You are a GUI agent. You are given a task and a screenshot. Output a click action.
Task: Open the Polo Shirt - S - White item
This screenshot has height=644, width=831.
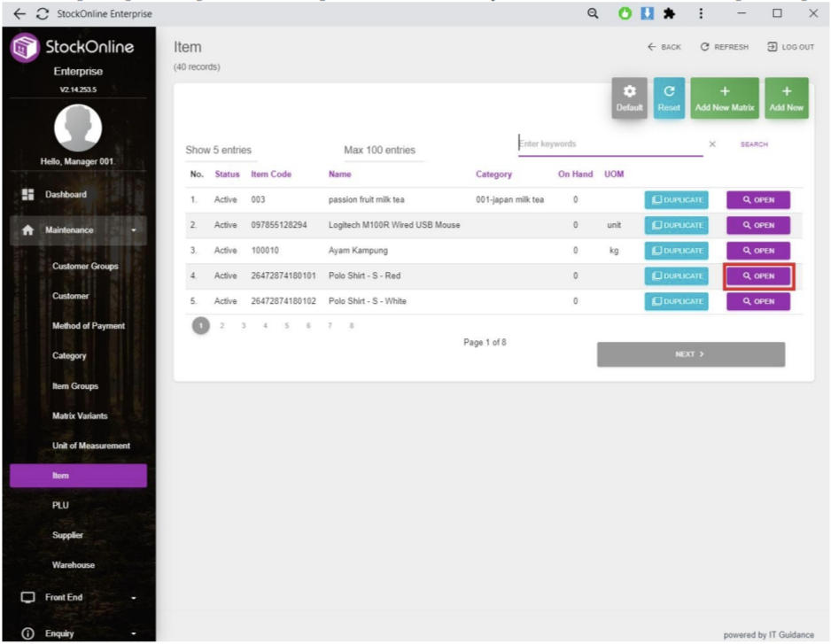pos(758,301)
